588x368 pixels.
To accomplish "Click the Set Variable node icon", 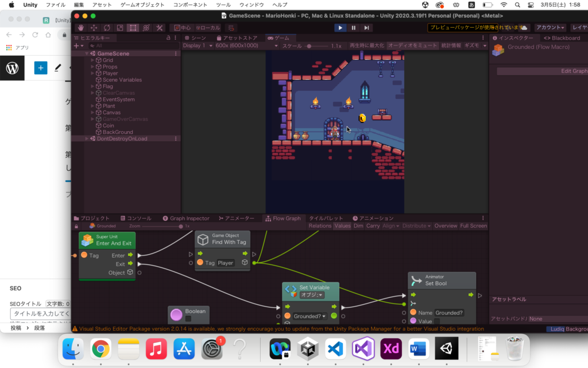I will (291, 290).
